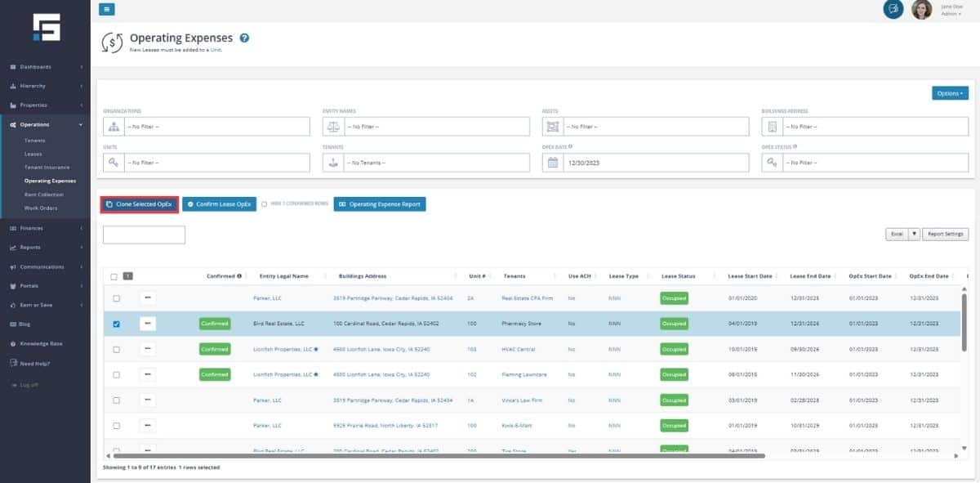Viewport: 980px width, 483px height.
Task: Click the hamburger menu toggle icon
Action: (107, 9)
